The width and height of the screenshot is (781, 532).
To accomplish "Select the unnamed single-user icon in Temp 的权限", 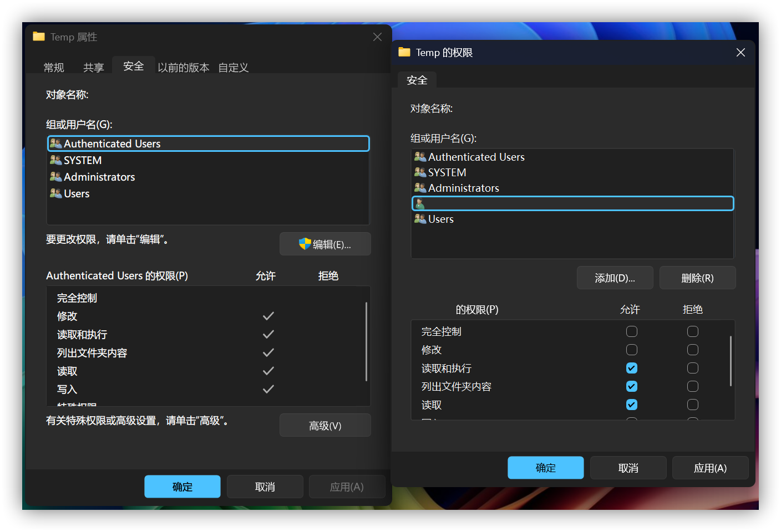I will click(420, 203).
